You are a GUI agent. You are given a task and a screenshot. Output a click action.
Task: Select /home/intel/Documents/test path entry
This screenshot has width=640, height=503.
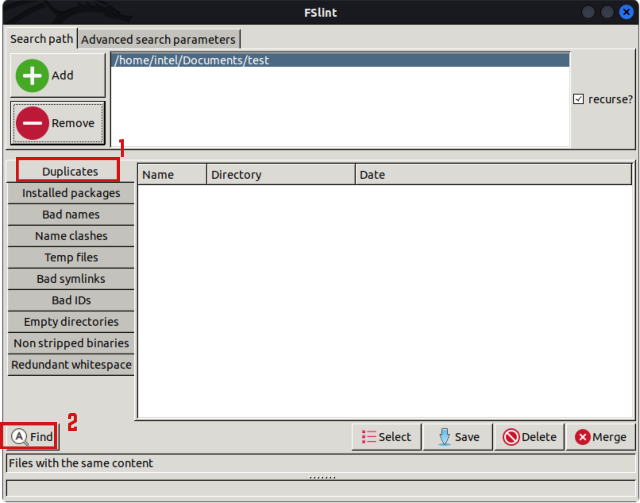coord(339,60)
